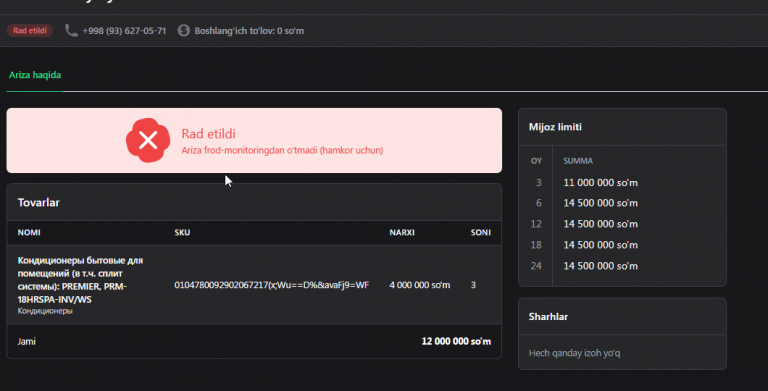Click the phone number +998 (93) 627-05-71
This screenshot has width=768, height=391.
tap(124, 31)
